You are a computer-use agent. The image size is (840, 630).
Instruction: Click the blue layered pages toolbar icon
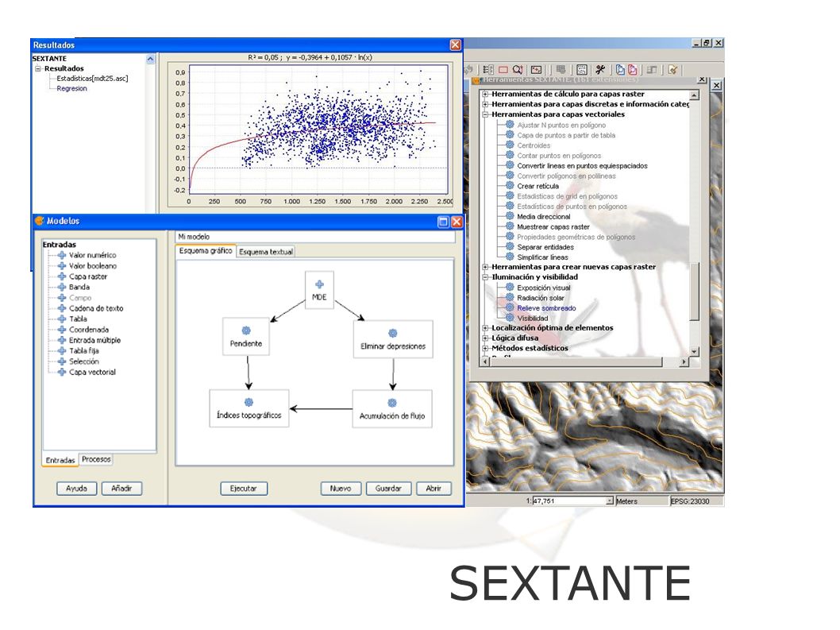(x=620, y=69)
